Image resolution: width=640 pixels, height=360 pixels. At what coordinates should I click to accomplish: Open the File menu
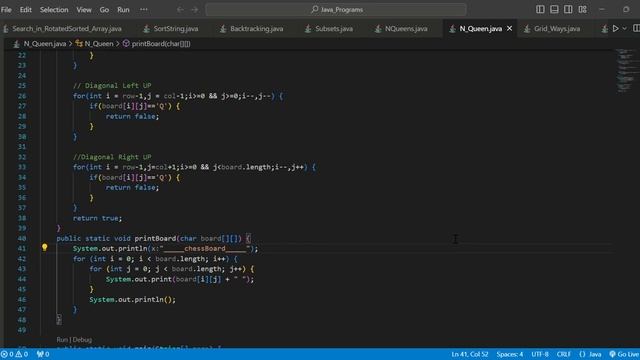[x=6, y=9]
